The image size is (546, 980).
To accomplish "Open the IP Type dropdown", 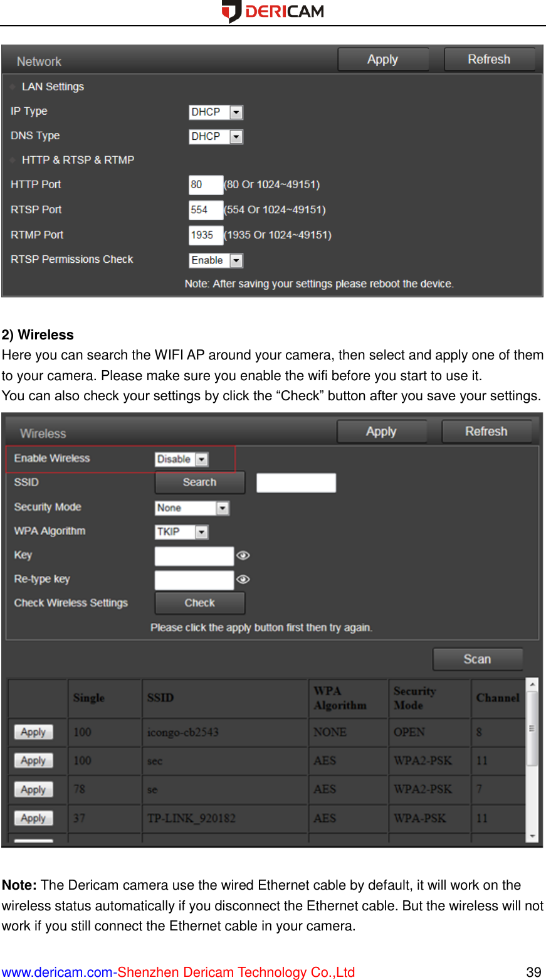I will 216,112.
